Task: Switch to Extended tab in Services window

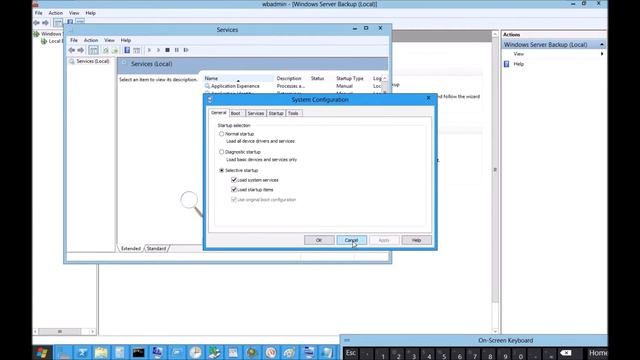Action: coord(131,249)
